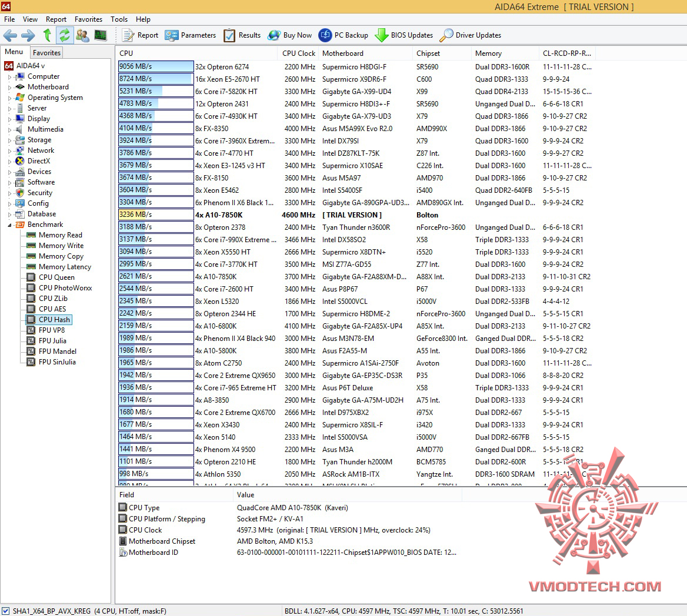The image size is (687, 616).
Task: Collapse the Benchmark tree node
Action: click(x=9, y=225)
